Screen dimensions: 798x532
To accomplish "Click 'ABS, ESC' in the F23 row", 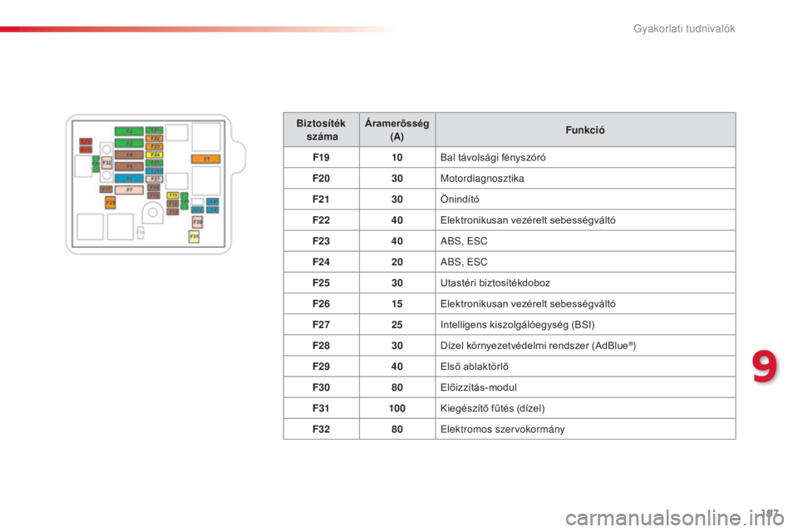I will point(464,241).
